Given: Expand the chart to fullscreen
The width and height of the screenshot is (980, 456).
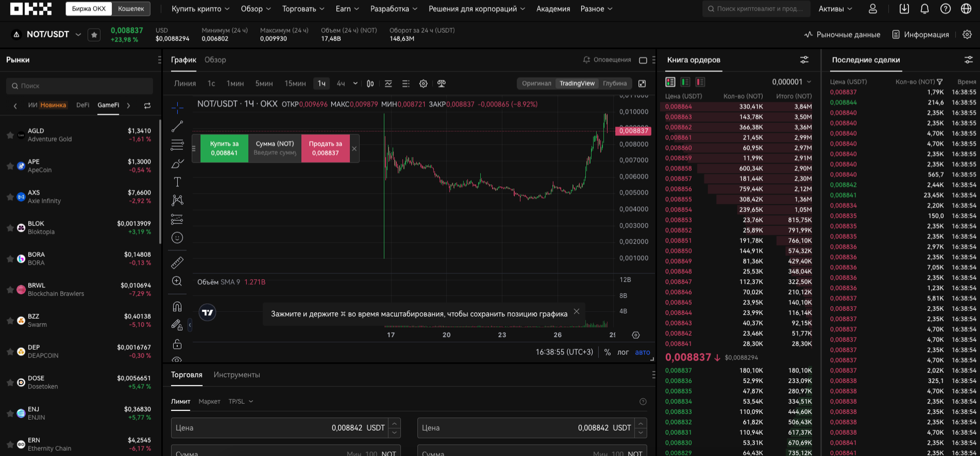Looking at the screenshot, I should point(642,84).
